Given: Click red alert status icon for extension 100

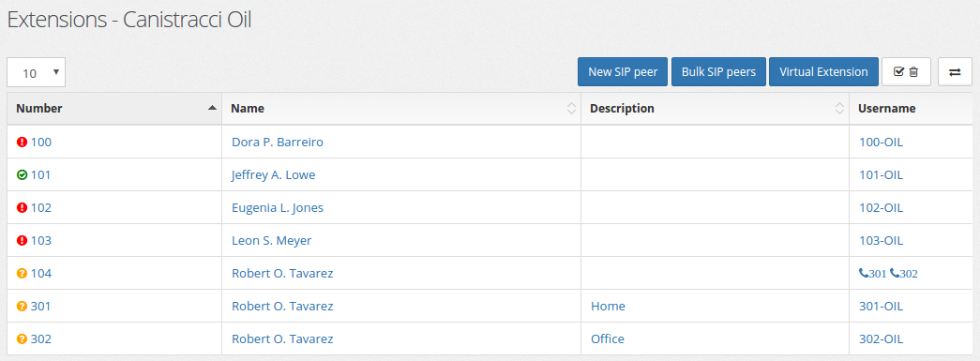Looking at the screenshot, I should click(x=22, y=143).
